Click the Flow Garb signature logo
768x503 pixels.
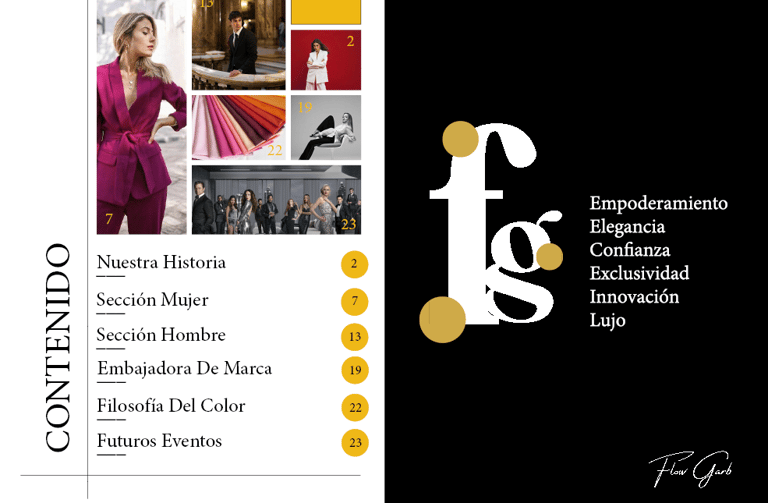[x=691, y=469]
